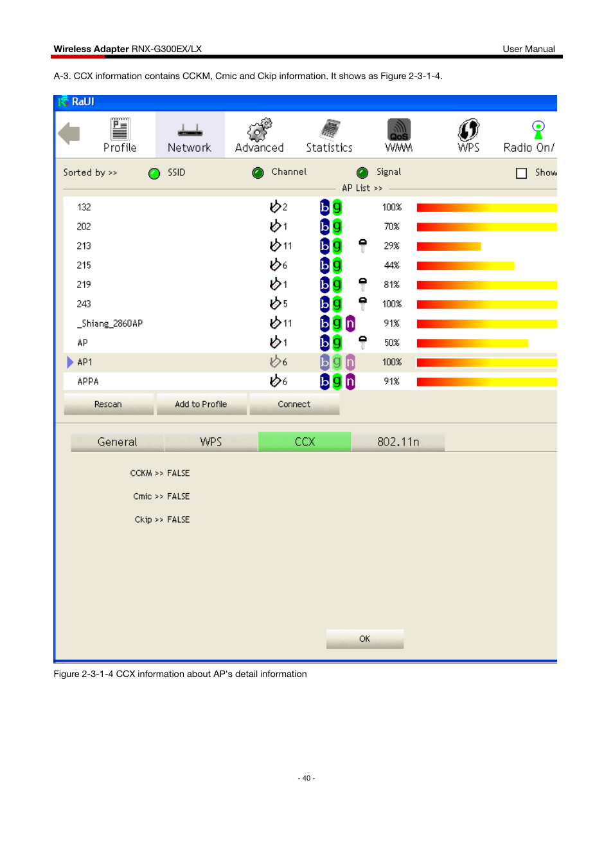The width and height of the screenshot is (613, 868).
Task: Select APPA in AP list
Action: [x=310, y=381]
